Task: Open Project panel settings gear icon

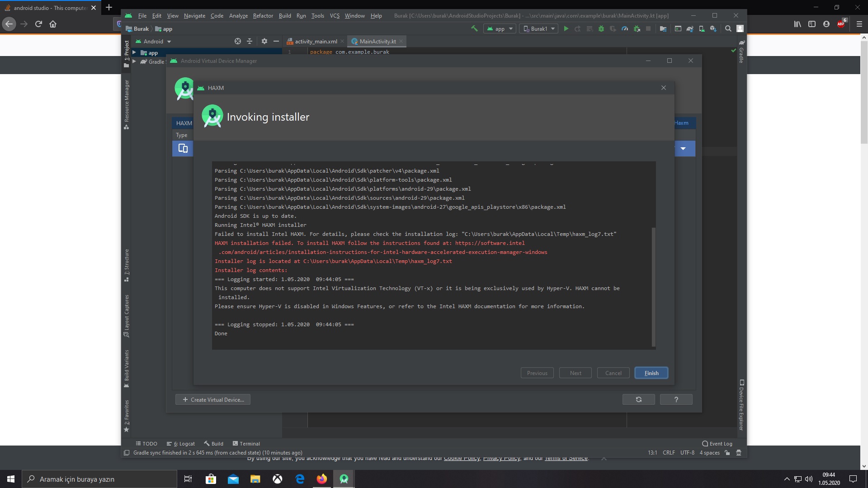Action: (264, 41)
